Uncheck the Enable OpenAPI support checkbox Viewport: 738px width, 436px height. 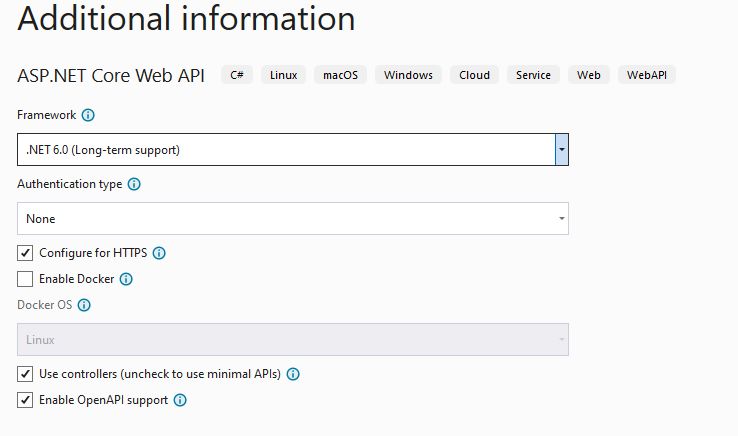(25, 400)
